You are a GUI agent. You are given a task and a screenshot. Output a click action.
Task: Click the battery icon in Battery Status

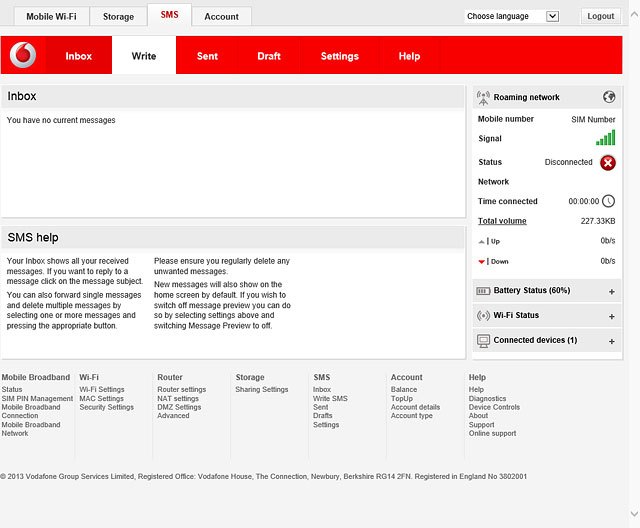click(483, 291)
